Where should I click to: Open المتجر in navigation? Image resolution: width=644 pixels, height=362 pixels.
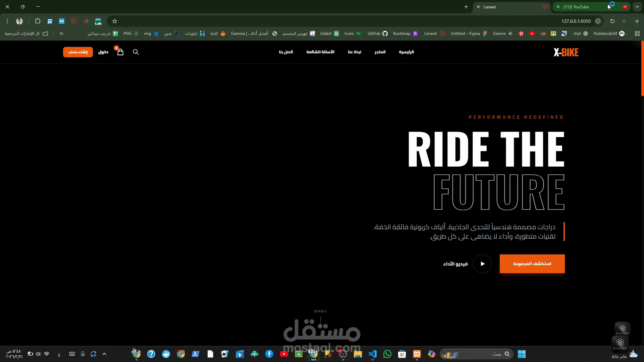(x=380, y=52)
